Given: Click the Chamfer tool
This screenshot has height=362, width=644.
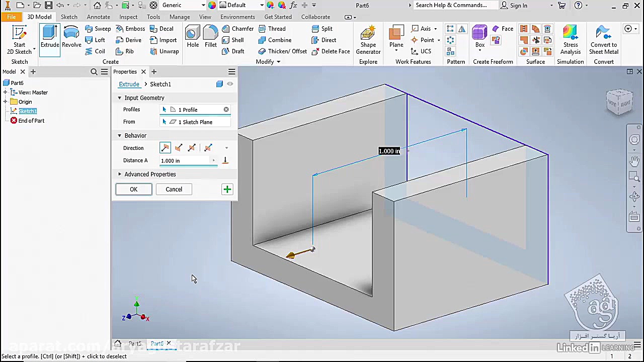Looking at the screenshot, I should coord(237,29).
